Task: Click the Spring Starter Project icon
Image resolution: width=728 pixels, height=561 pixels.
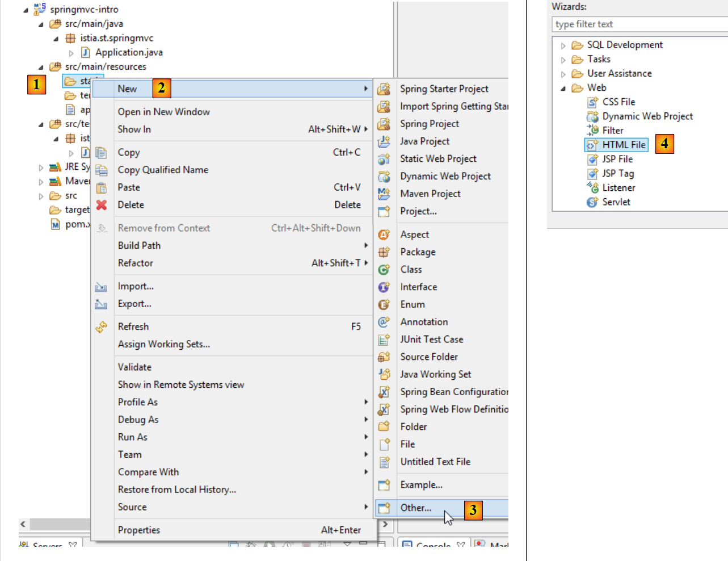Action: point(384,89)
